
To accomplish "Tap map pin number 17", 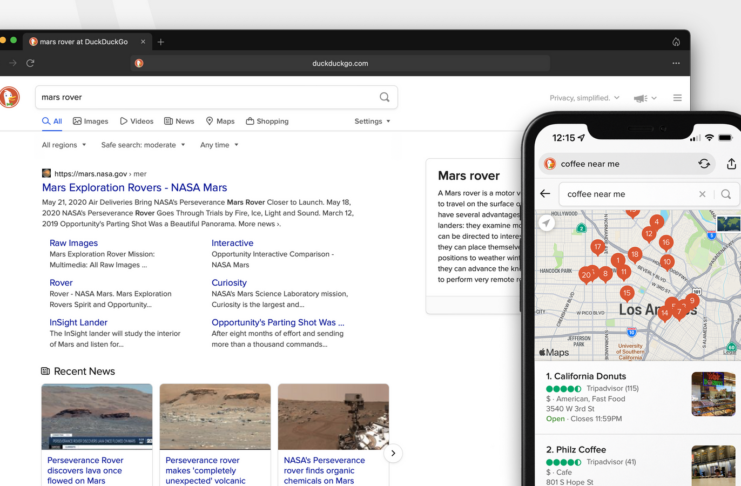I will [x=598, y=247].
